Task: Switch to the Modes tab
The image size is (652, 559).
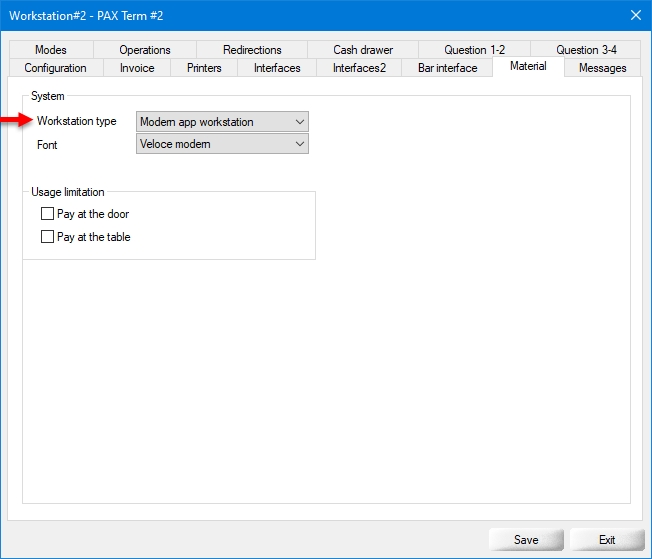Action: coord(50,50)
